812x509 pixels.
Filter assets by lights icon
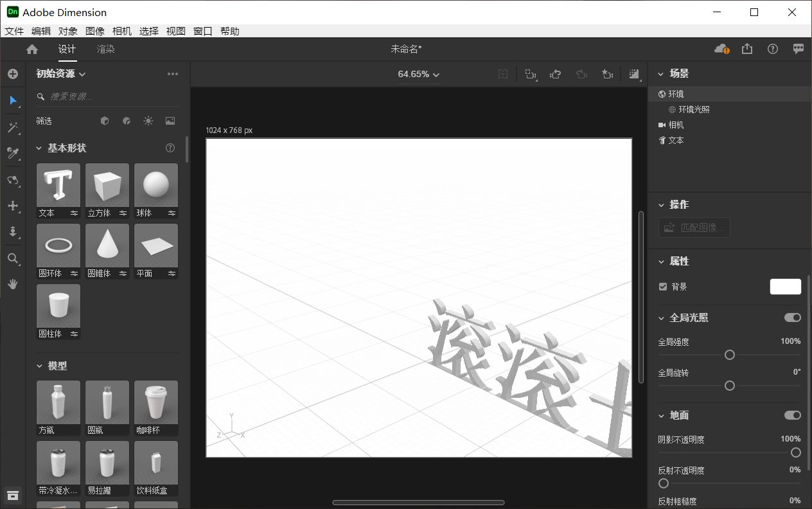point(148,121)
